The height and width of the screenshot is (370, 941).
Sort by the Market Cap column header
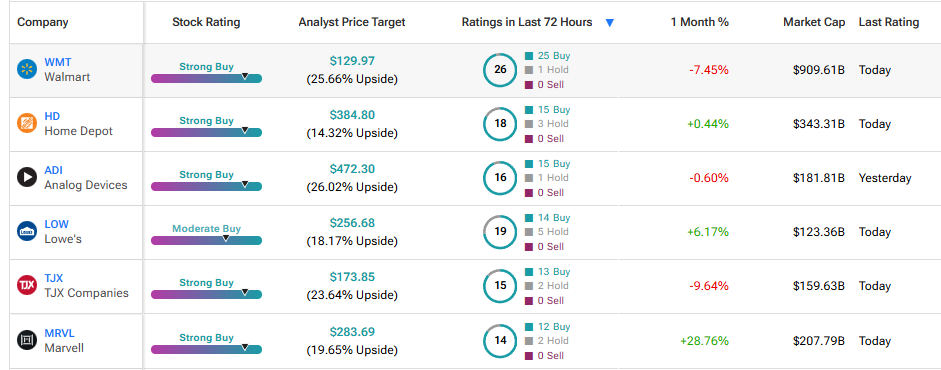[814, 22]
